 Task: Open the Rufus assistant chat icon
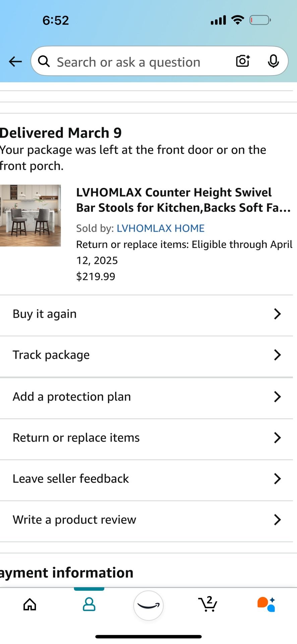(x=266, y=604)
